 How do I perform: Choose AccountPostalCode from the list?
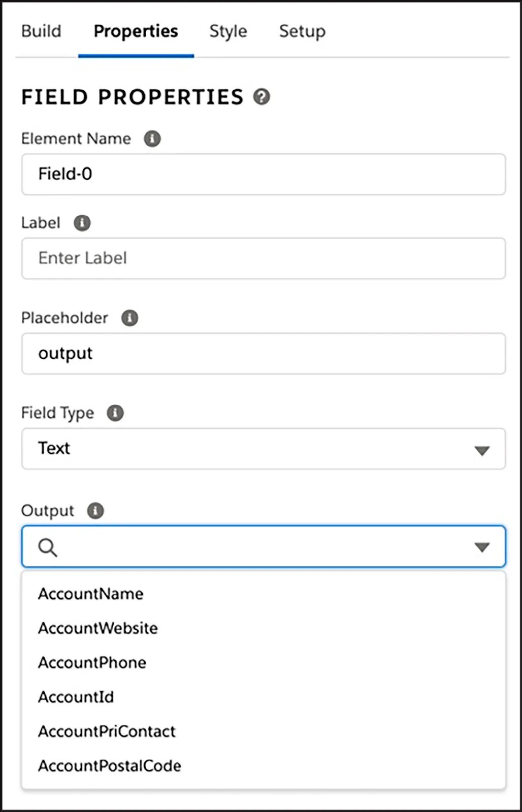point(110,766)
